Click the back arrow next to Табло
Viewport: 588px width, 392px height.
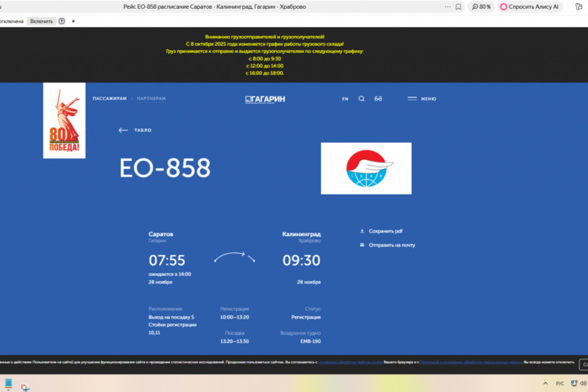coord(123,130)
